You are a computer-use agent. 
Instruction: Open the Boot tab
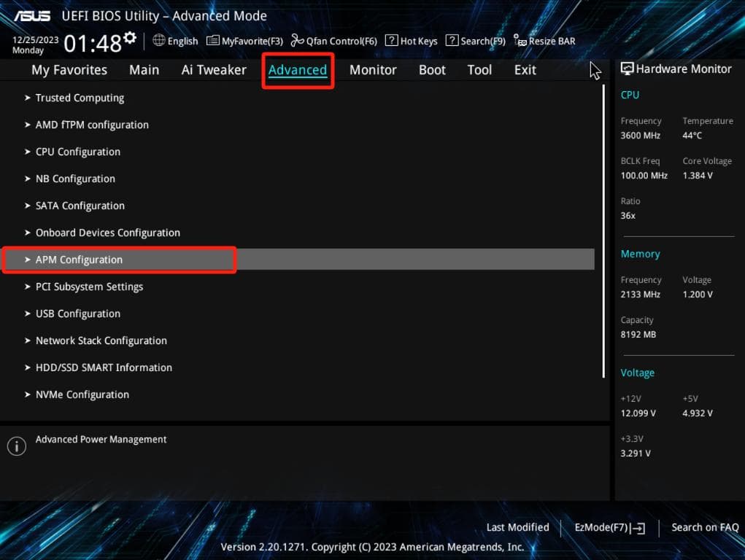[432, 70]
